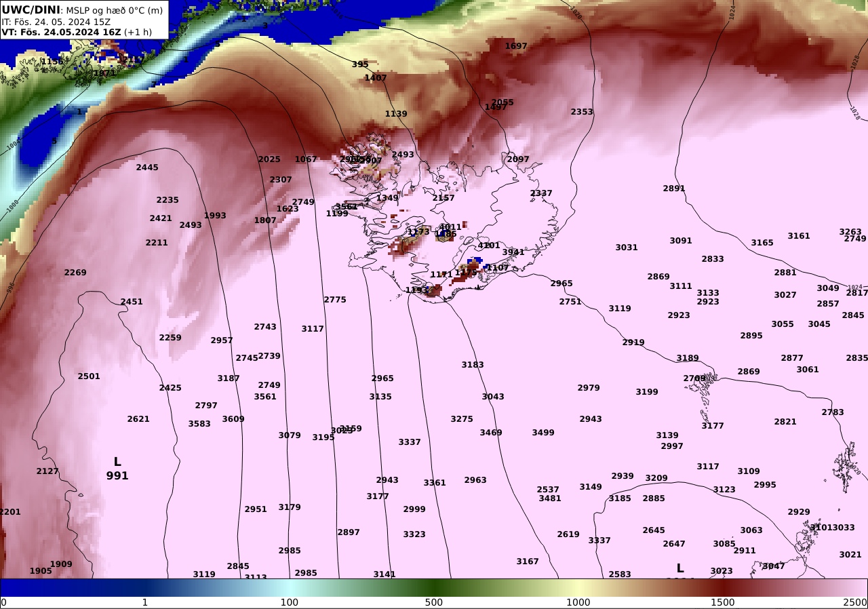This screenshot has width=868, height=609.
Task: Click the height value 2583
Action: click(620, 574)
